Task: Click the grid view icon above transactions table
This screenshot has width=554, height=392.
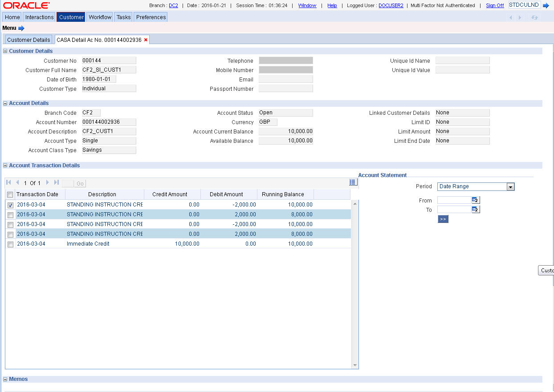Action: click(353, 182)
